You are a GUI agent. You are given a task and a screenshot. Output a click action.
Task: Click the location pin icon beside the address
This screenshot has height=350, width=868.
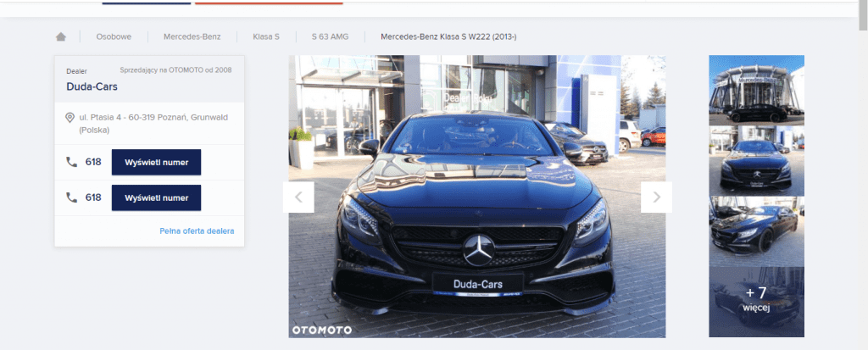(x=70, y=118)
